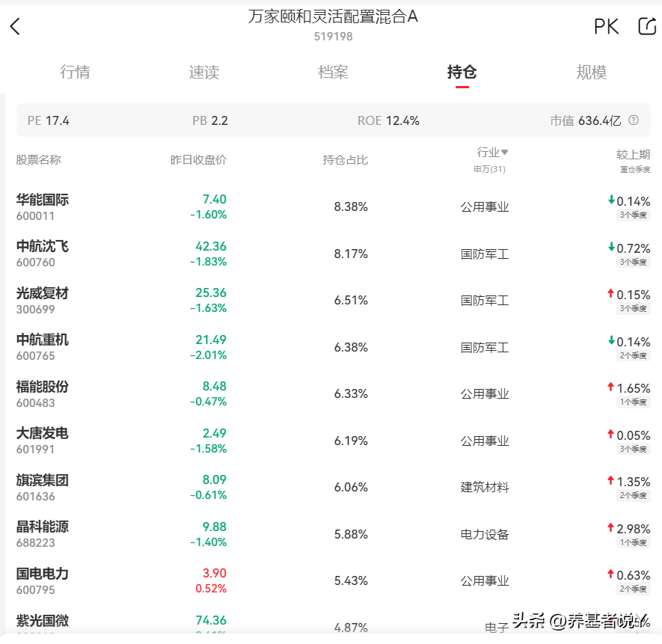Click the fund code 519198
The image size is (662, 644).
click(333, 37)
